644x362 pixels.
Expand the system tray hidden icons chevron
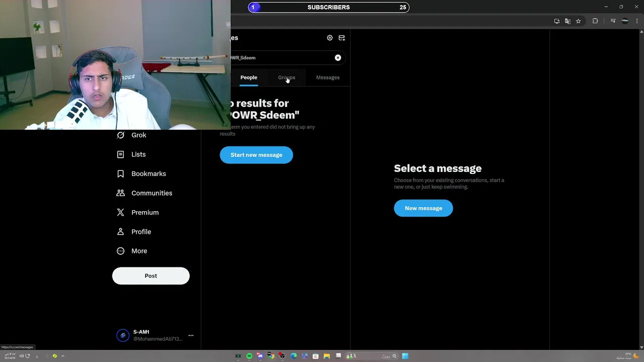(63, 356)
